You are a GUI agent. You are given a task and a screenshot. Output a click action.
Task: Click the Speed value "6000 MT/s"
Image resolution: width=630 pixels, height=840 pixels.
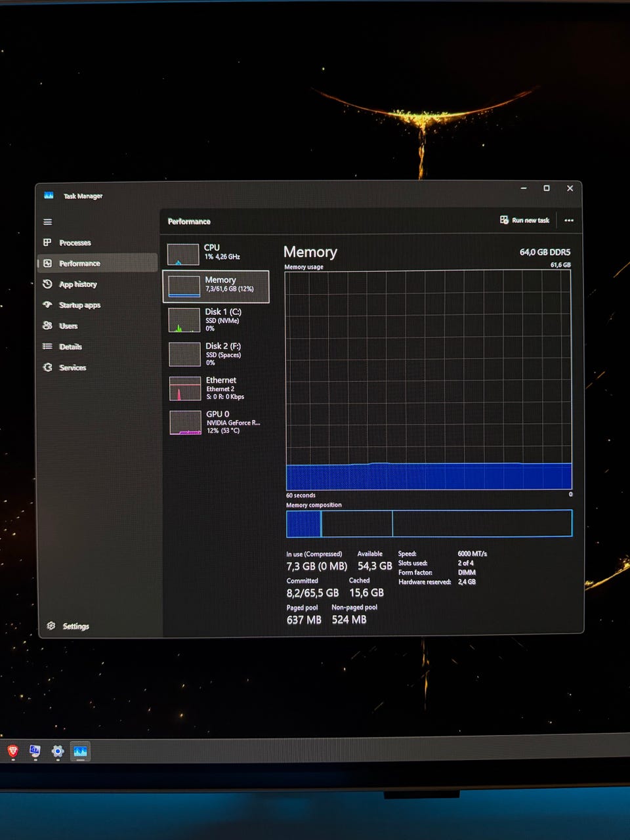point(472,554)
